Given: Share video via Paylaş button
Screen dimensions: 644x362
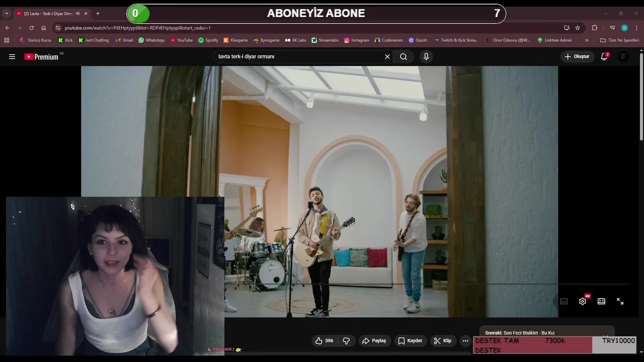Looking at the screenshot, I should [374, 341].
